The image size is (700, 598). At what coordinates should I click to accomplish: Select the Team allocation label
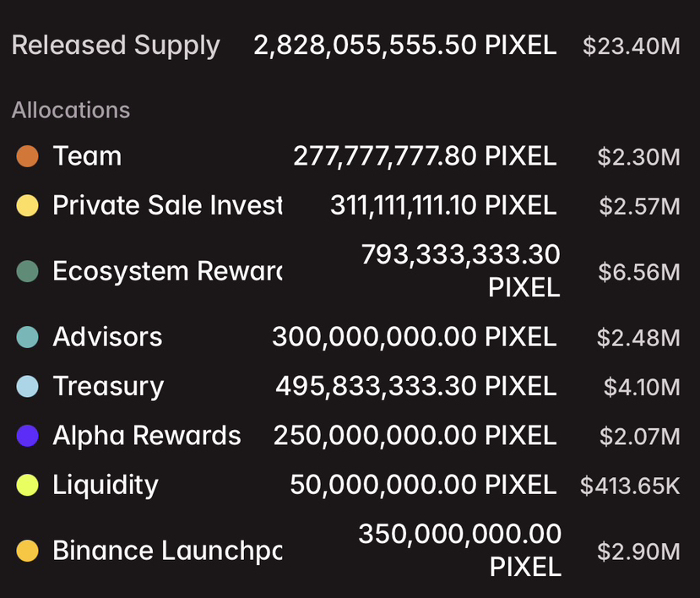click(87, 156)
